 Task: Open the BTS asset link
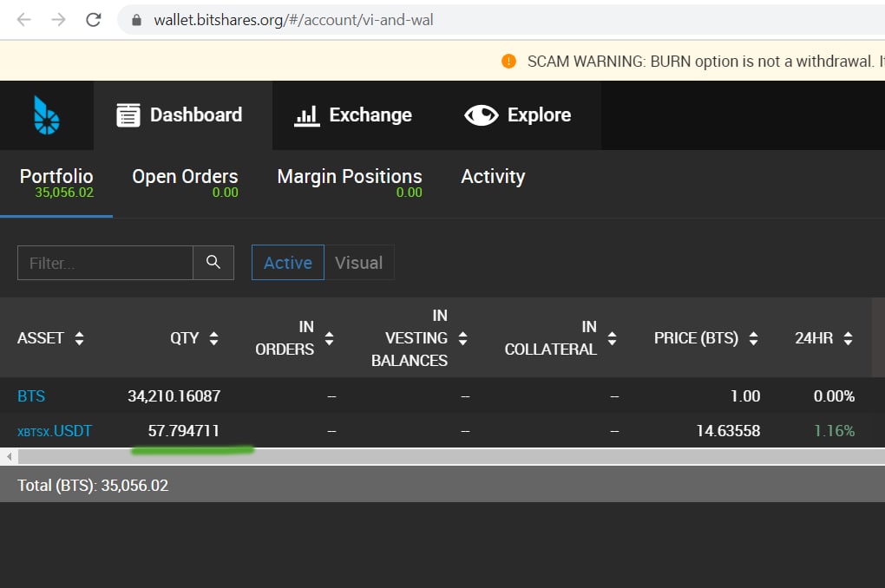click(31, 396)
